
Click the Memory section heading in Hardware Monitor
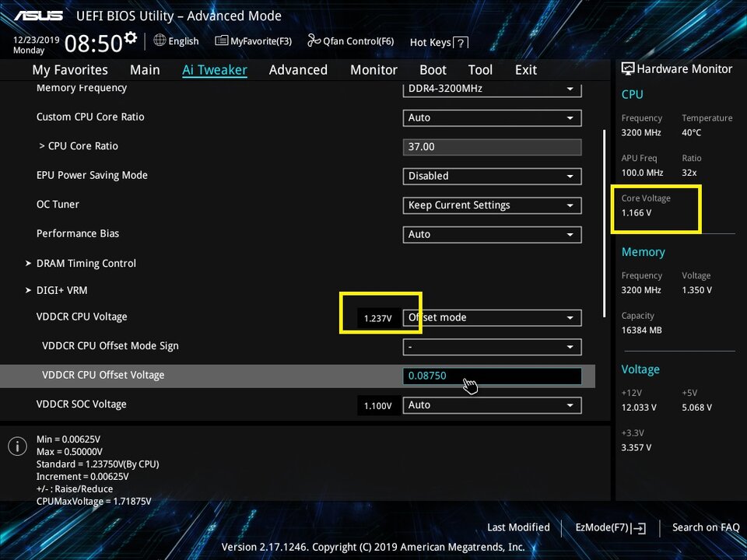(644, 252)
